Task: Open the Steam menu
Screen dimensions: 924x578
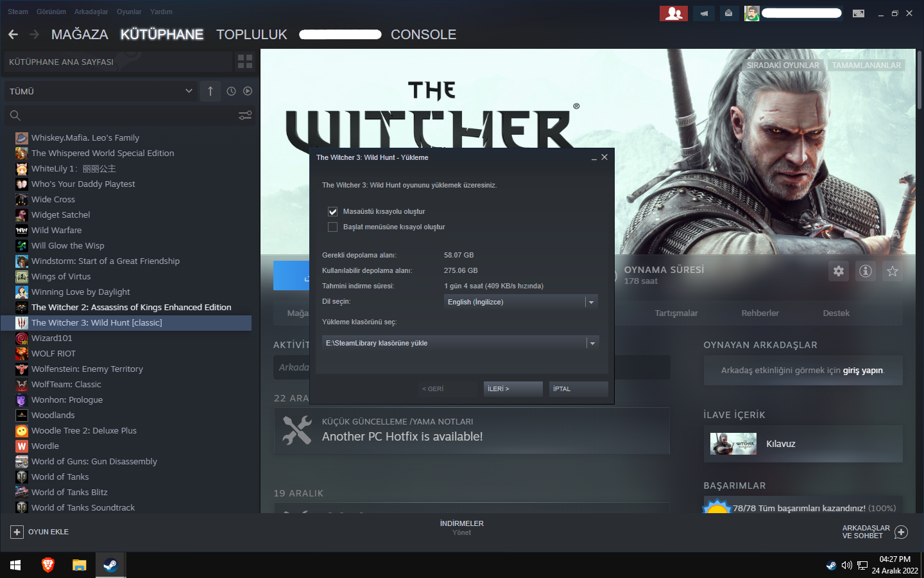Action: [18, 12]
